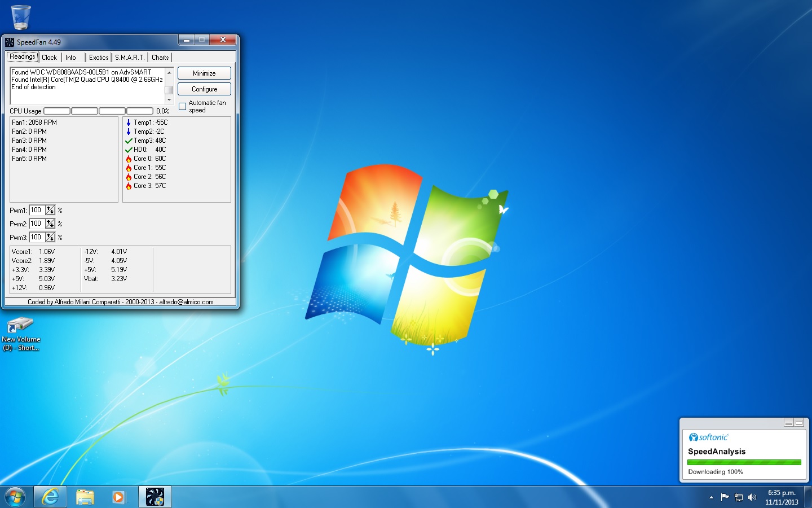812x508 pixels.
Task: Click the SpeedFan taskbar button
Action: (155, 497)
